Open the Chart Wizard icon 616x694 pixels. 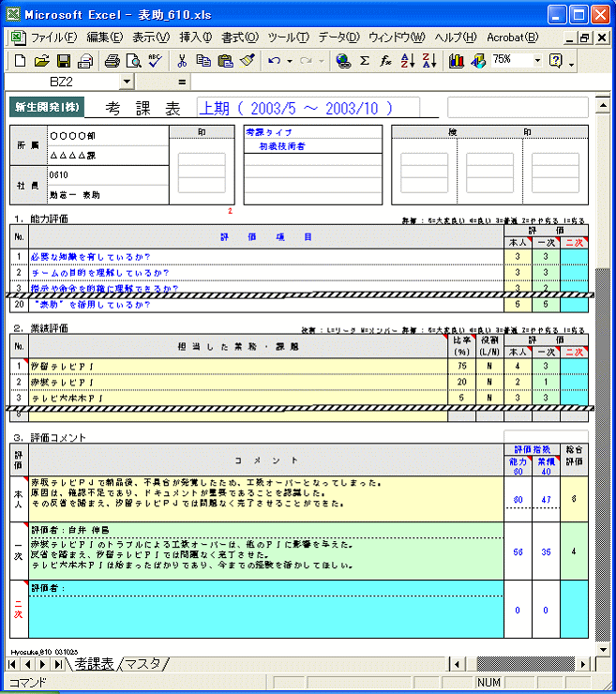[457, 61]
